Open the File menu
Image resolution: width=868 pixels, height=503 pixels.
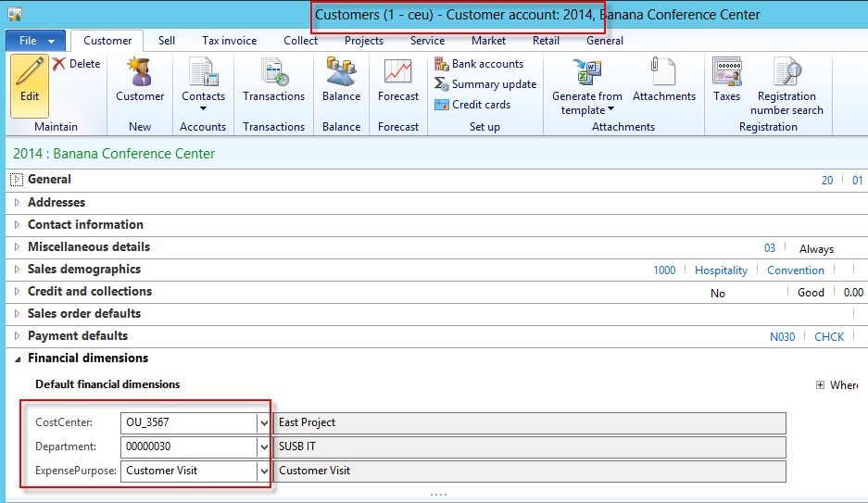pos(35,41)
